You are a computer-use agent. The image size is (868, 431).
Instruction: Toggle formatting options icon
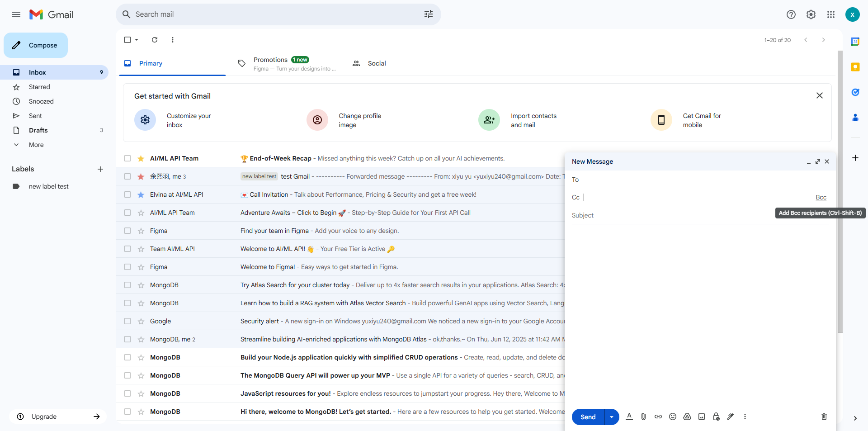[x=629, y=417]
